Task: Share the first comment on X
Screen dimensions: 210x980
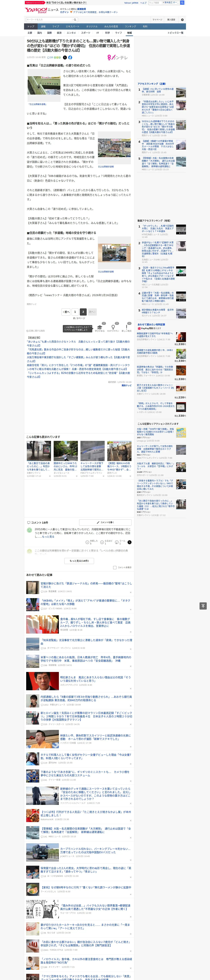Action: 129,542
